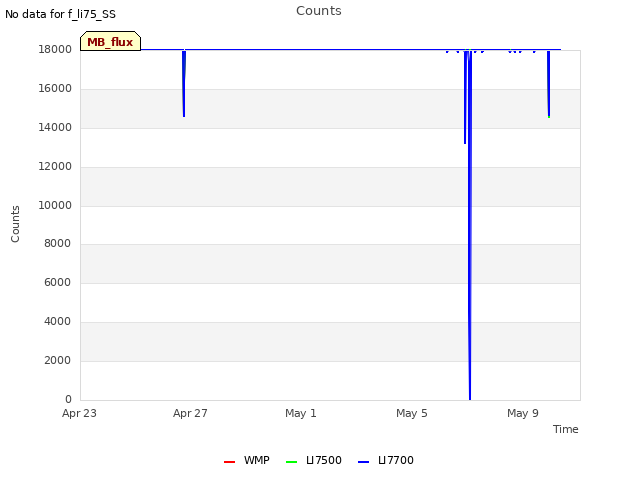Click the blue spike dropping to zero

(x=470, y=224)
